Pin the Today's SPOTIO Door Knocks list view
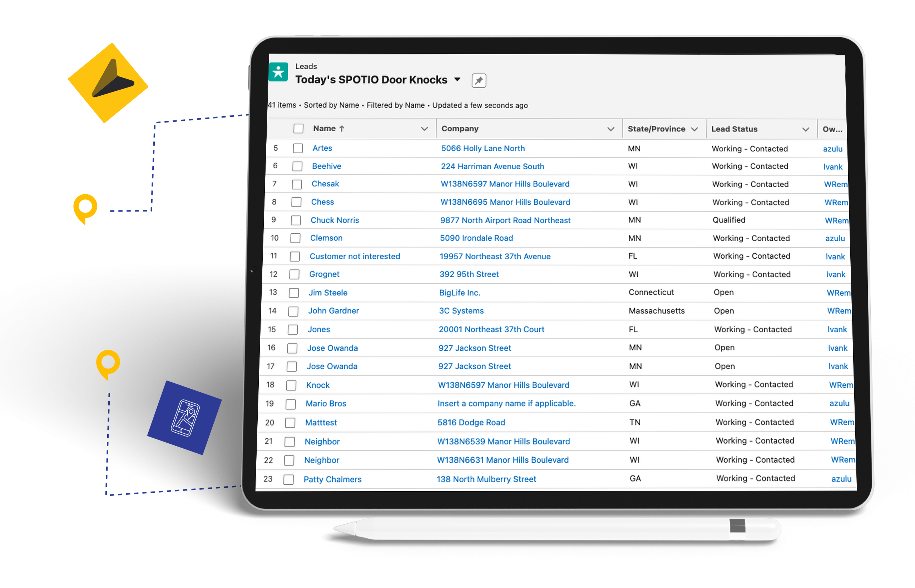Viewport: 915px width, 588px height. [x=479, y=81]
